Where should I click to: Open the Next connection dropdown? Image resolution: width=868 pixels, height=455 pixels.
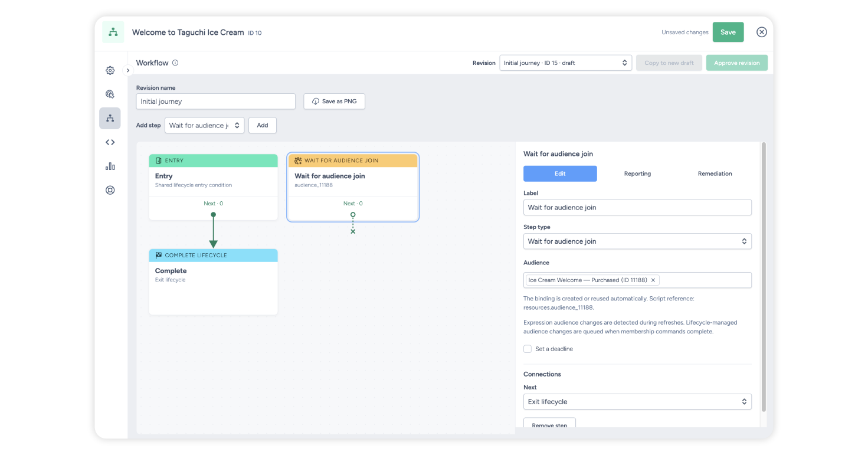pyautogui.click(x=637, y=402)
